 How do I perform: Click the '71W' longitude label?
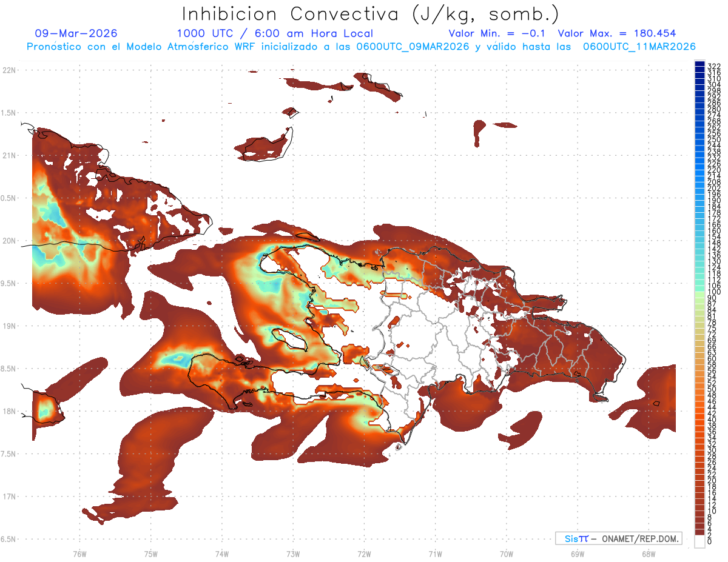coord(435,554)
